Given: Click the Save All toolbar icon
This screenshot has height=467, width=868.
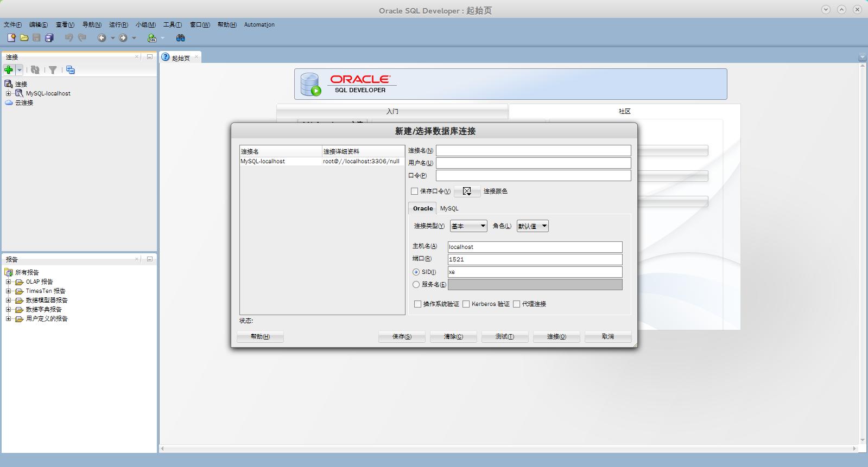Looking at the screenshot, I should (x=49, y=37).
